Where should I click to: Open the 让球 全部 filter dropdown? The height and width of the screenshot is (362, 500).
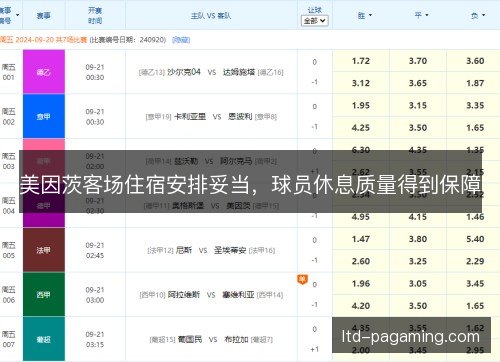coord(314,21)
